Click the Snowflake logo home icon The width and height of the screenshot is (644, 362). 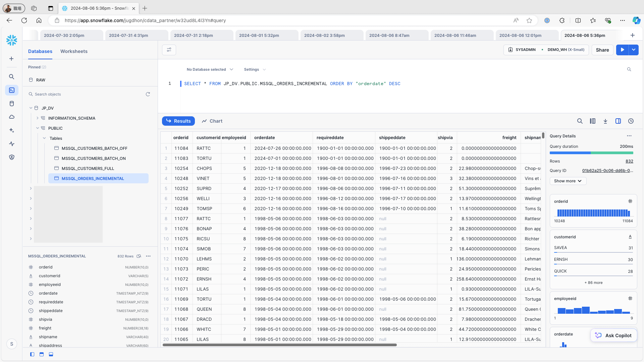click(x=12, y=40)
